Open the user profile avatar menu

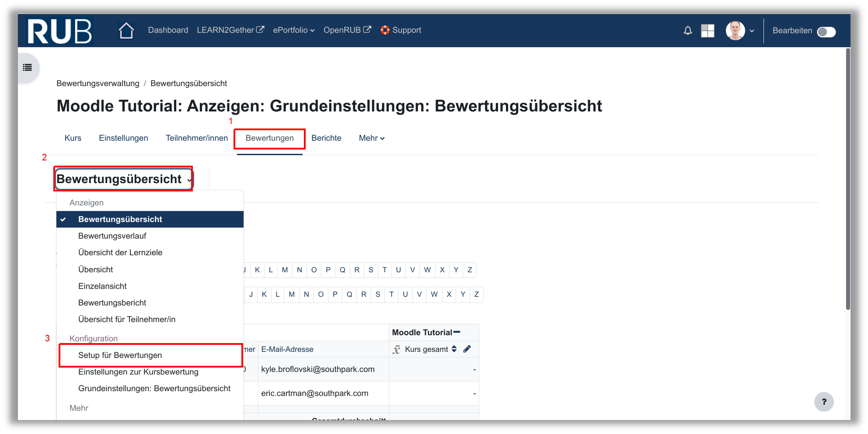(x=739, y=31)
